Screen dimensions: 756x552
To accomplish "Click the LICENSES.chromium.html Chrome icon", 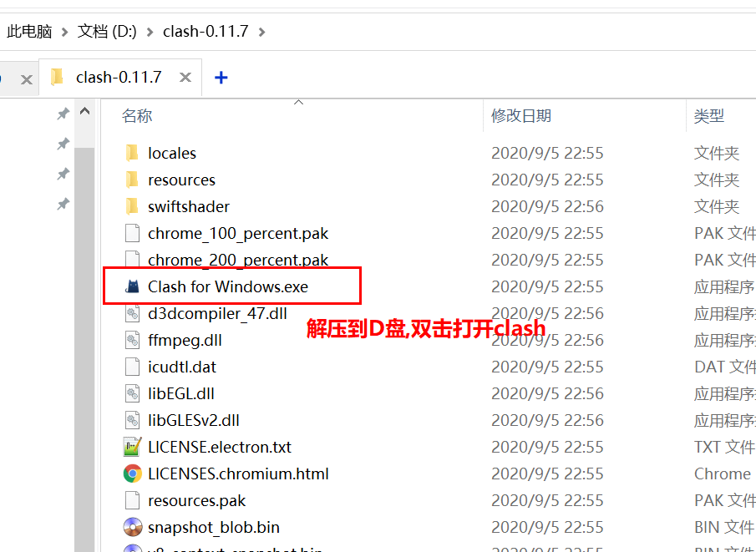I will 133,474.
